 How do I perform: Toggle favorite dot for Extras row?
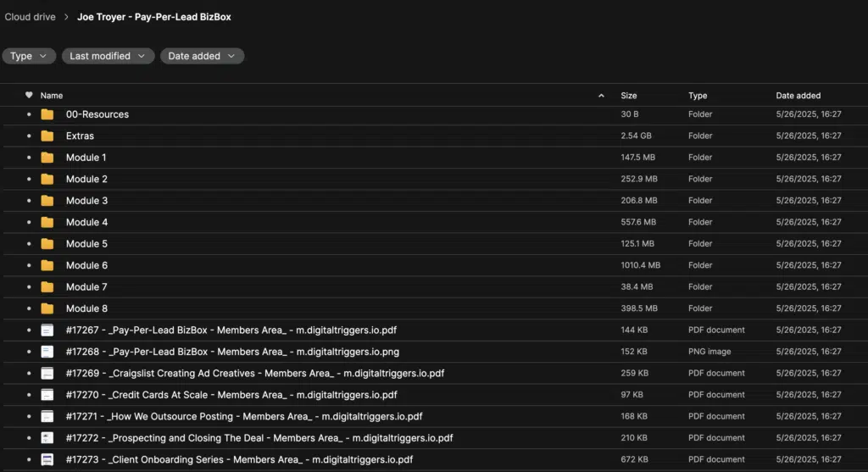(29, 136)
